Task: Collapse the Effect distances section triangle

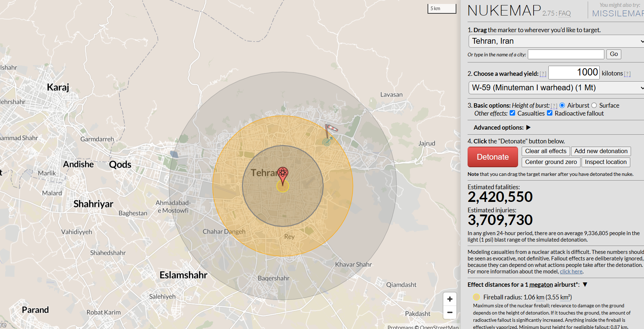Action: (585, 285)
